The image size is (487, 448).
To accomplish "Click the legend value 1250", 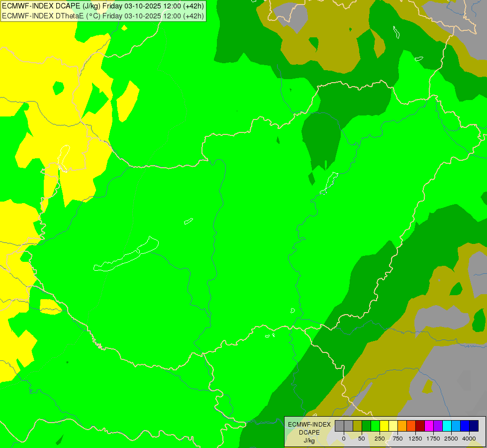I will pos(415,439).
